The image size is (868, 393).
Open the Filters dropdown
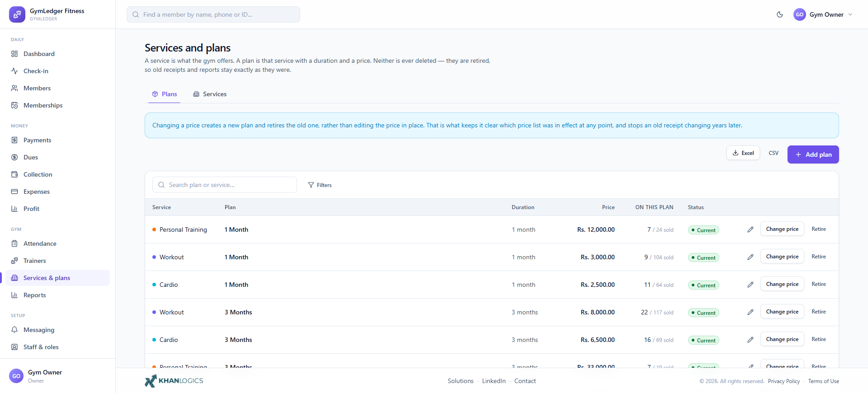click(320, 185)
